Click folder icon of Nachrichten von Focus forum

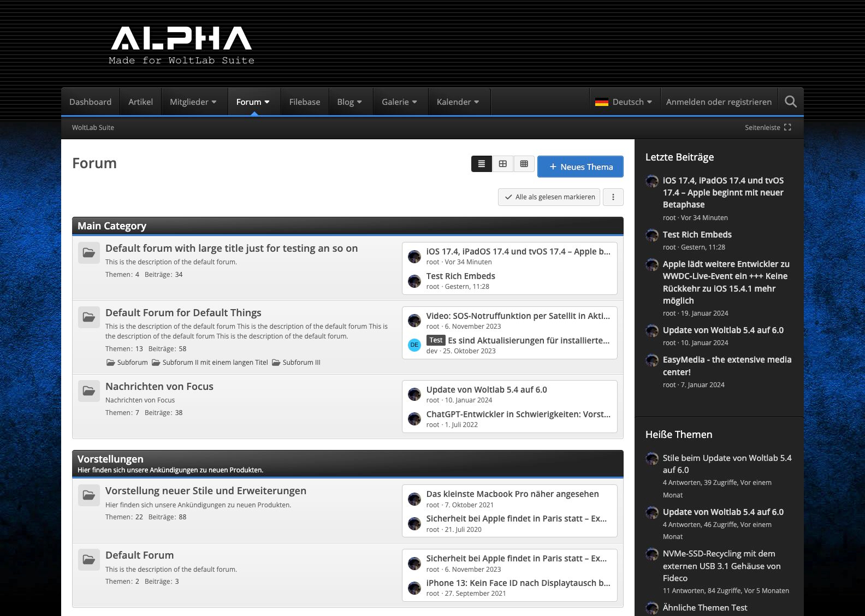click(88, 391)
